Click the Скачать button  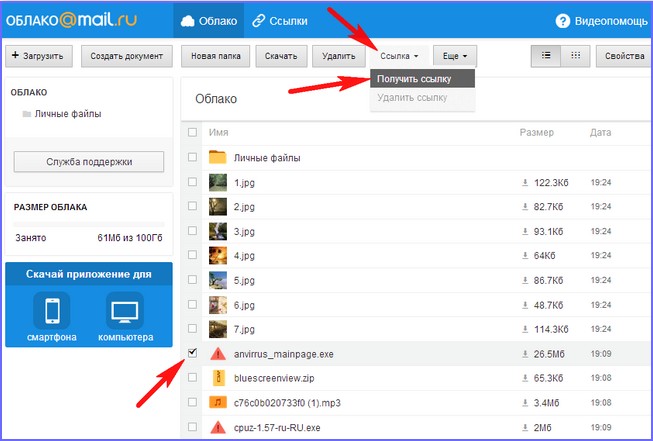[x=281, y=56]
